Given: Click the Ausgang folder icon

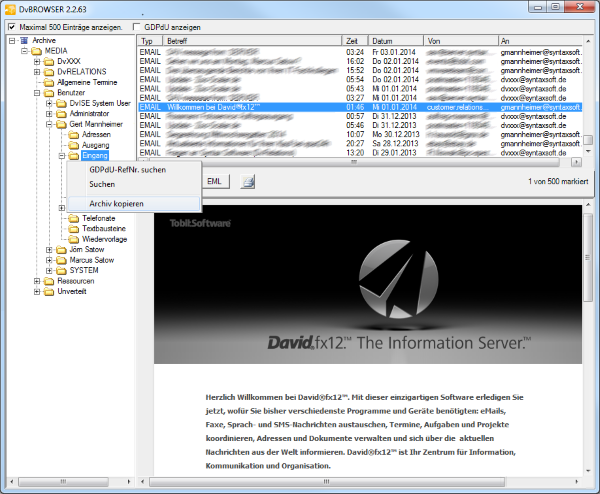Looking at the screenshot, I should point(73,145).
